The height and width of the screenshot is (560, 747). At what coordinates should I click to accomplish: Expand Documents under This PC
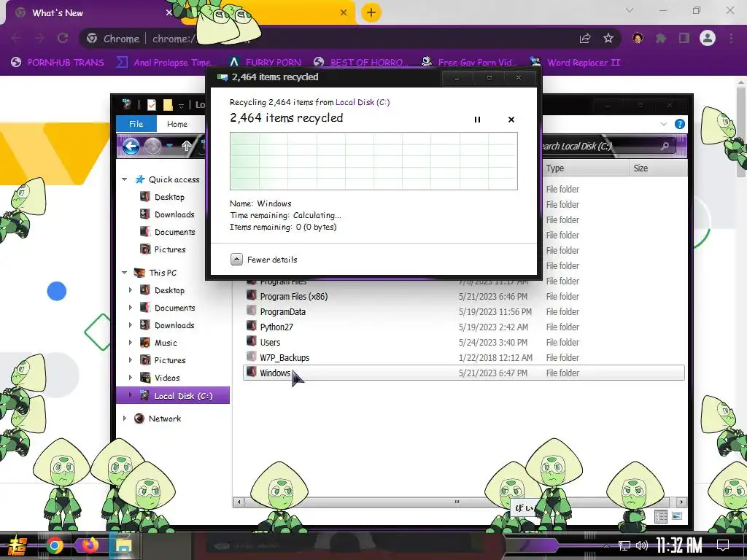[131, 308]
